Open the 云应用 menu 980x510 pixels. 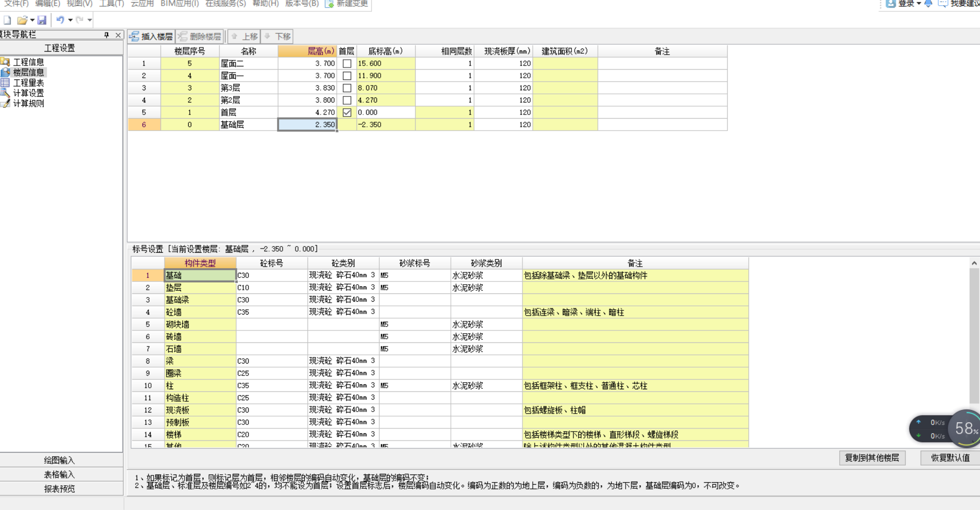142,4
